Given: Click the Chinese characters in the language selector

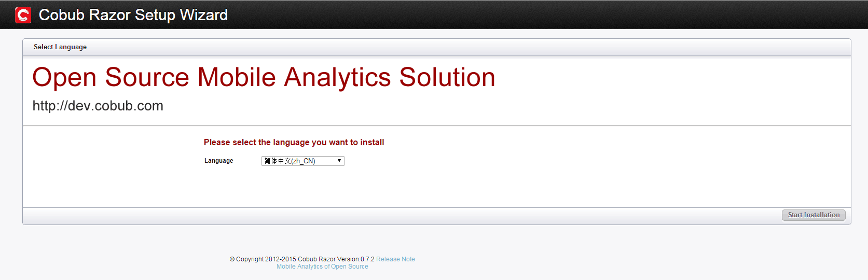Looking at the screenshot, I should tap(278, 161).
